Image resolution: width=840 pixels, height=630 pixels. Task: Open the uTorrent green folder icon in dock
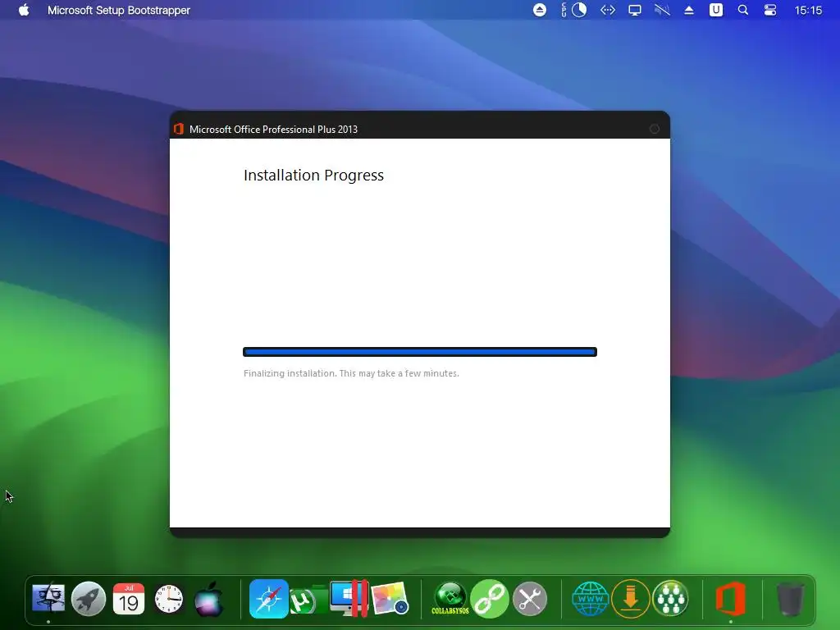pos(308,600)
